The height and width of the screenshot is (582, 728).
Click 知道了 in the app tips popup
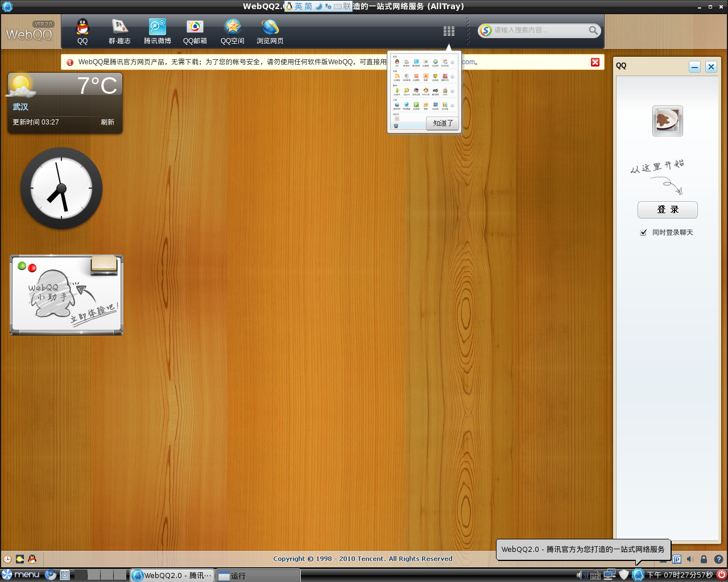442,123
